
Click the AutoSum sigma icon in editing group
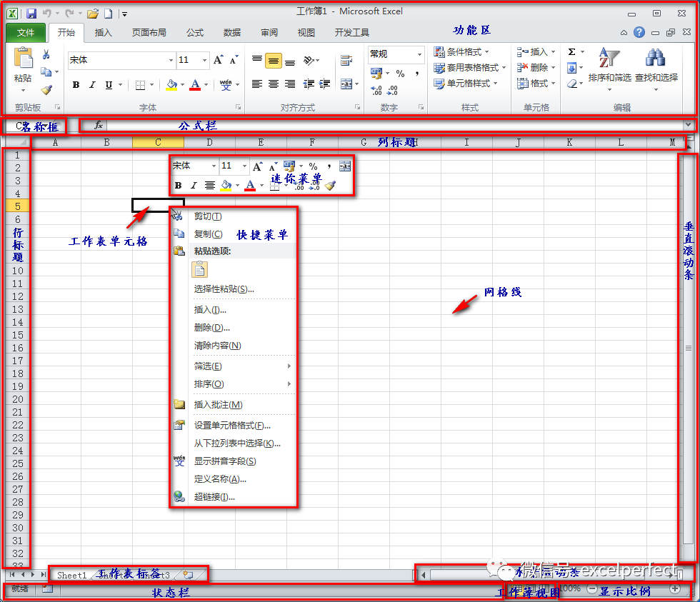click(x=571, y=51)
